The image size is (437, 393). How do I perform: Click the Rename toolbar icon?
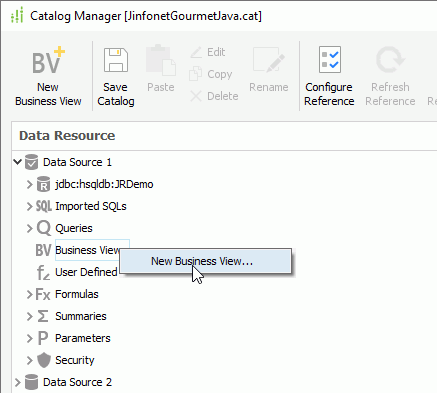[269, 60]
